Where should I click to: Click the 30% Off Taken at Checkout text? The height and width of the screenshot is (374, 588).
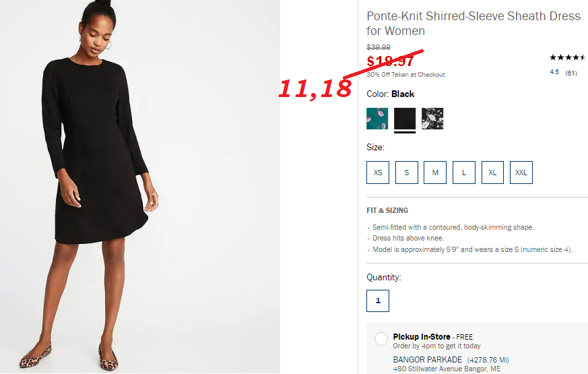[x=405, y=75]
